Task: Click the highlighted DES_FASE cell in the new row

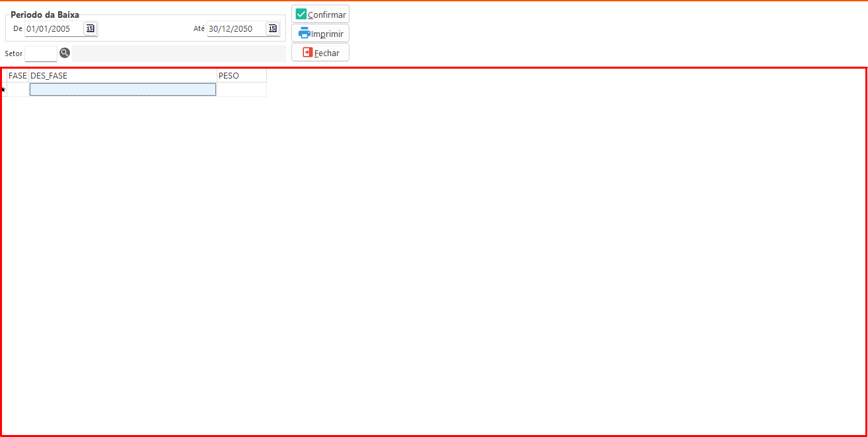Action: coord(123,90)
